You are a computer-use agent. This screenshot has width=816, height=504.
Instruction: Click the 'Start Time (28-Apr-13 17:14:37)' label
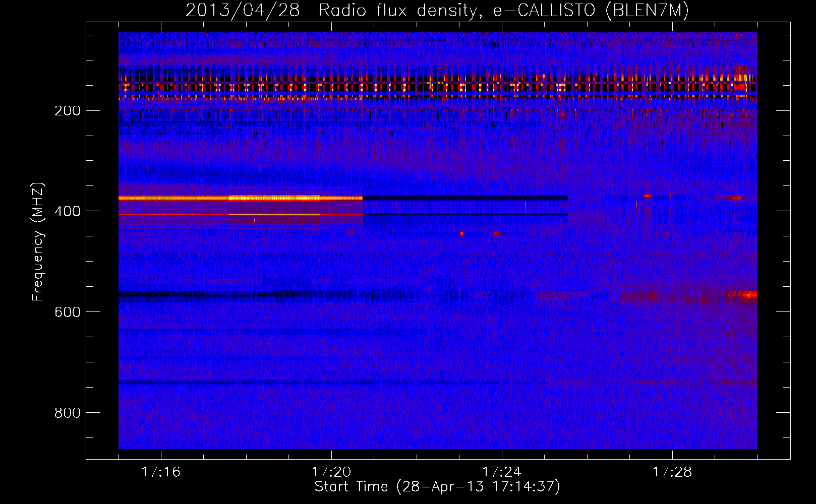click(x=437, y=487)
